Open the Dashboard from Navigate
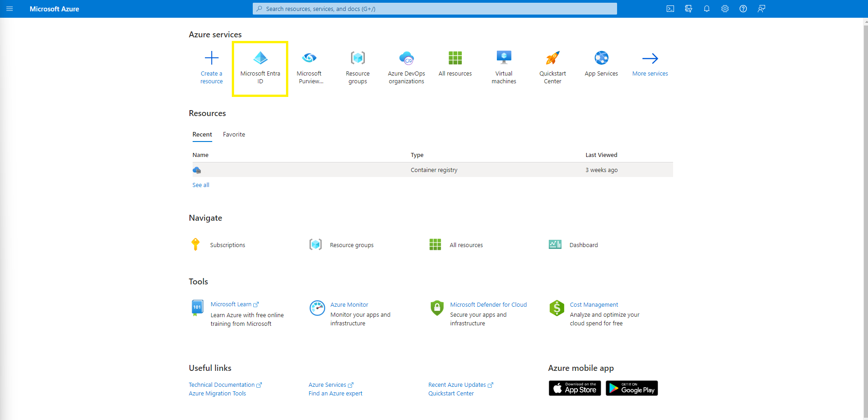 coord(584,244)
